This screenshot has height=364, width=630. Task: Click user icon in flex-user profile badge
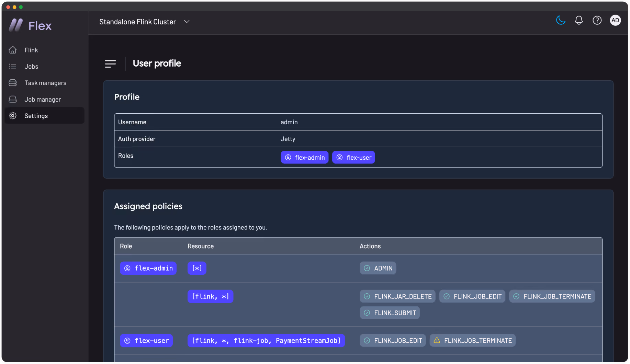339,158
